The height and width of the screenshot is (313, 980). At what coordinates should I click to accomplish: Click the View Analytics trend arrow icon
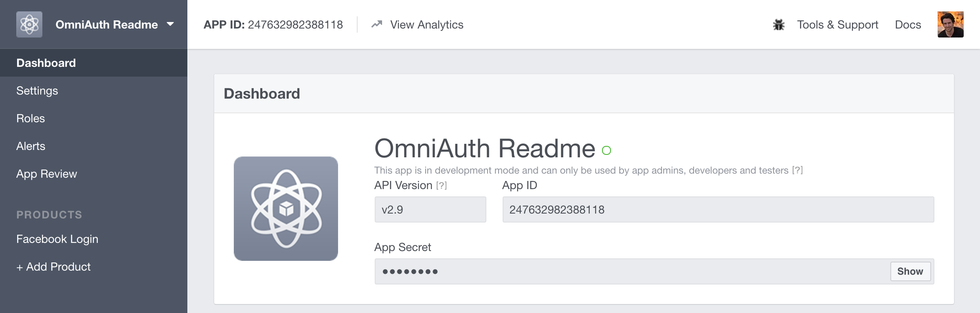point(377,24)
